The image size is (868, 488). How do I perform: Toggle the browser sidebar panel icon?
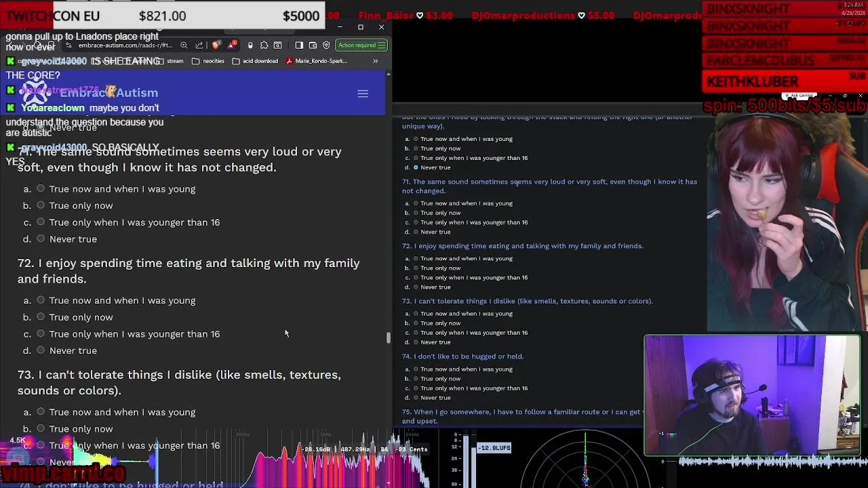click(299, 45)
